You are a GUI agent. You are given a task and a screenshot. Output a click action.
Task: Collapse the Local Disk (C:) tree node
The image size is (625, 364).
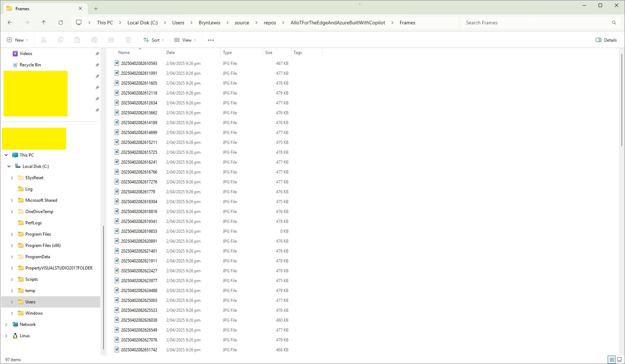tap(9, 166)
